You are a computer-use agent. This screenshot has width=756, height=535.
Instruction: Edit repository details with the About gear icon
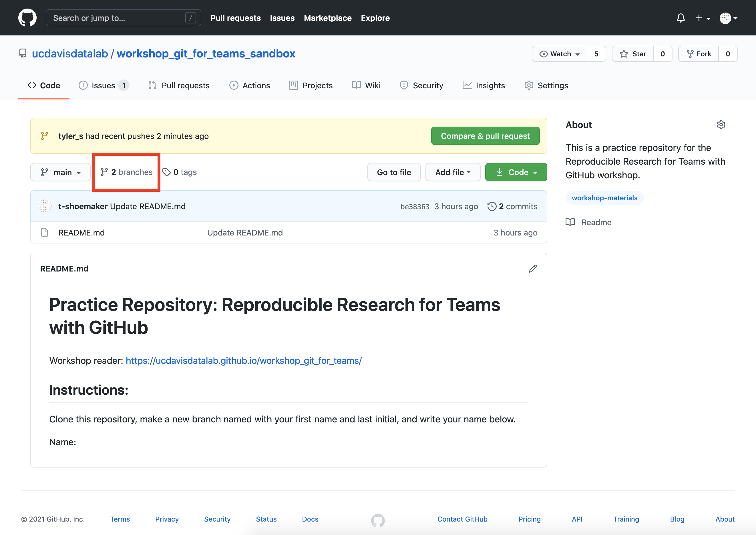721,125
